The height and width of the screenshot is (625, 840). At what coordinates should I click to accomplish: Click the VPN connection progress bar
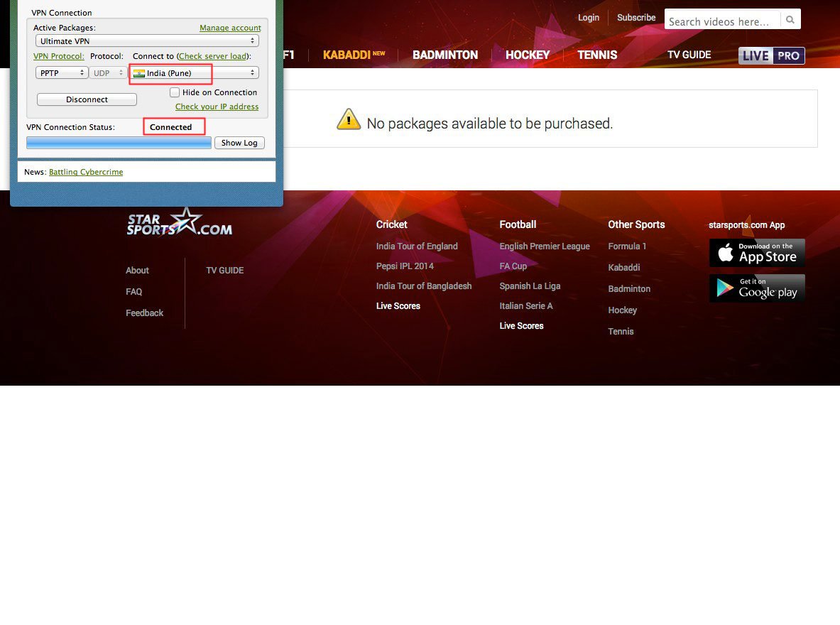pyautogui.click(x=119, y=143)
